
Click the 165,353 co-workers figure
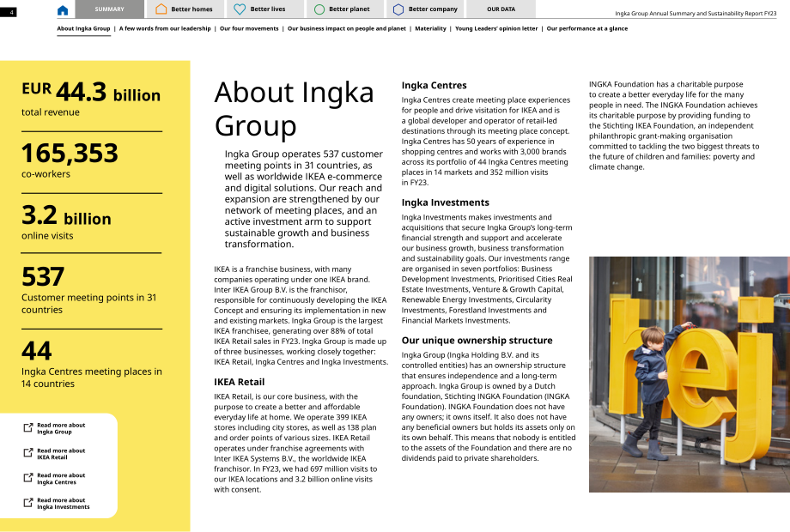pos(70,153)
